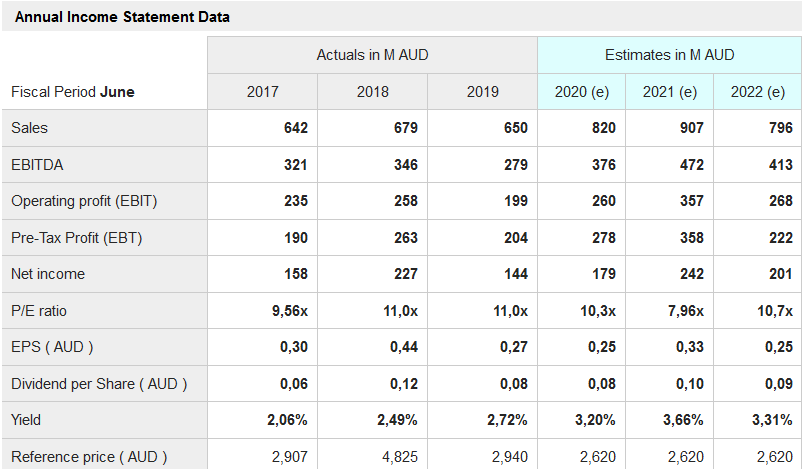This screenshot has height=469, width=802.
Task: Select the Actuals in M AUD header
Action: [372, 55]
